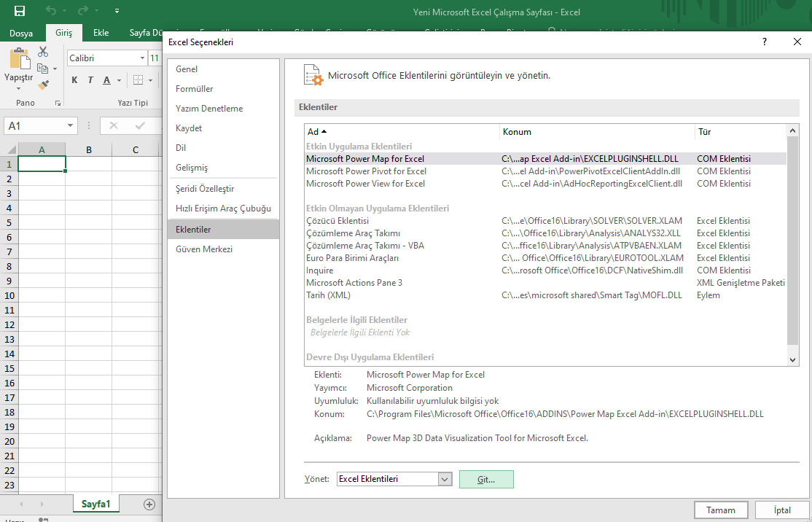Select the Genel category
Viewport: 812px width, 522px height.
click(x=223, y=69)
